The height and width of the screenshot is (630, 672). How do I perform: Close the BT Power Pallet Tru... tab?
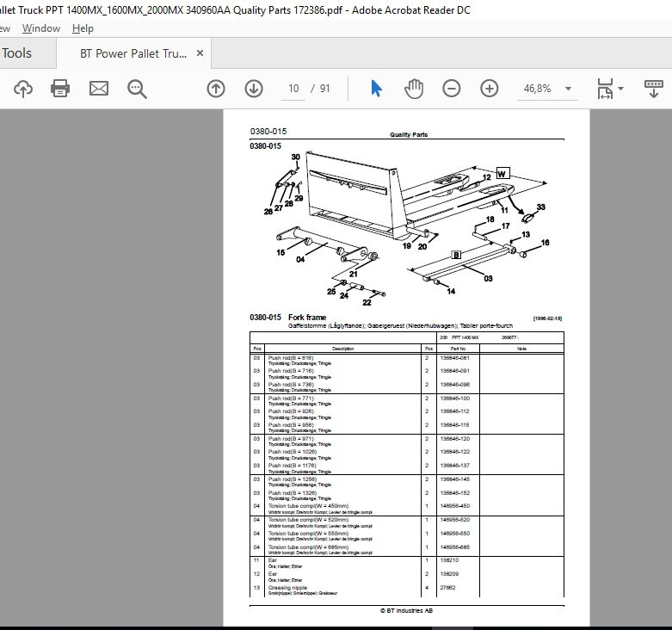(200, 53)
